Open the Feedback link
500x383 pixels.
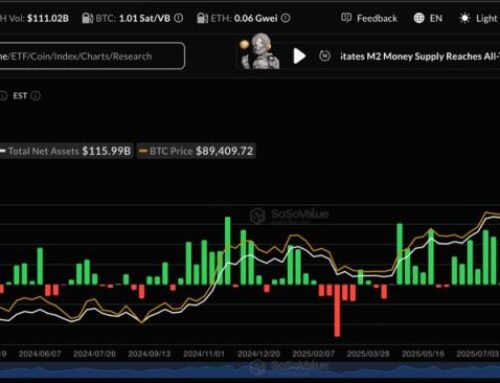(x=377, y=18)
